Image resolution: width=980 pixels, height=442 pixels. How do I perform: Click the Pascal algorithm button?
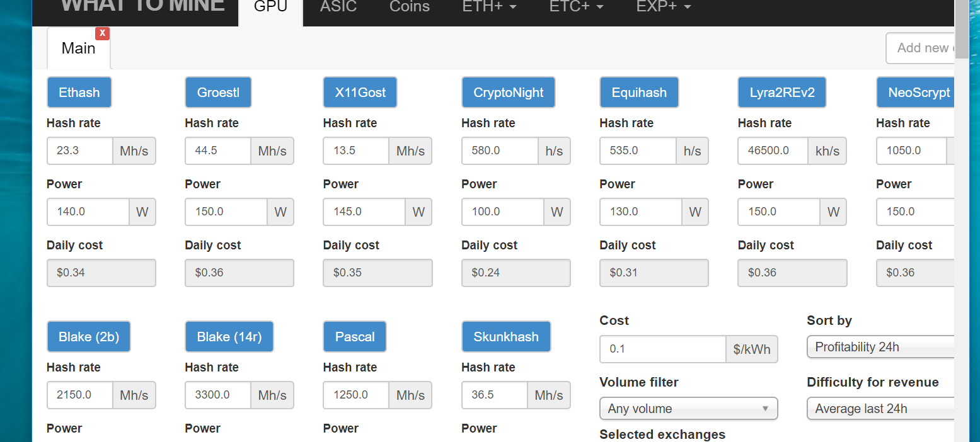[354, 337]
